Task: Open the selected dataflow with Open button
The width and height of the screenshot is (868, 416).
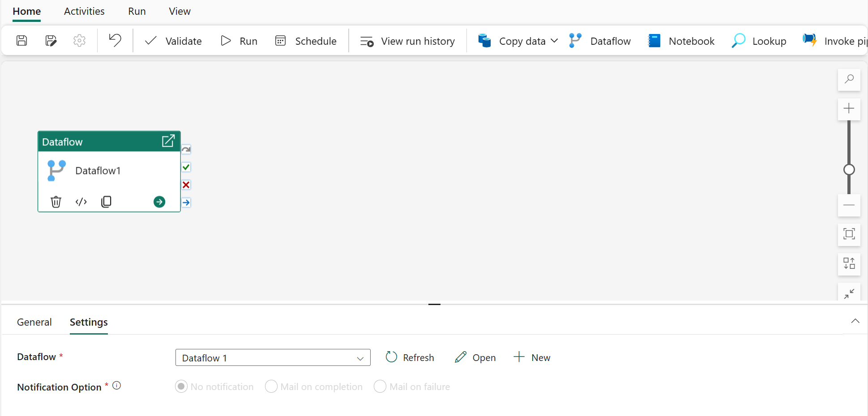Action: [475, 357]
